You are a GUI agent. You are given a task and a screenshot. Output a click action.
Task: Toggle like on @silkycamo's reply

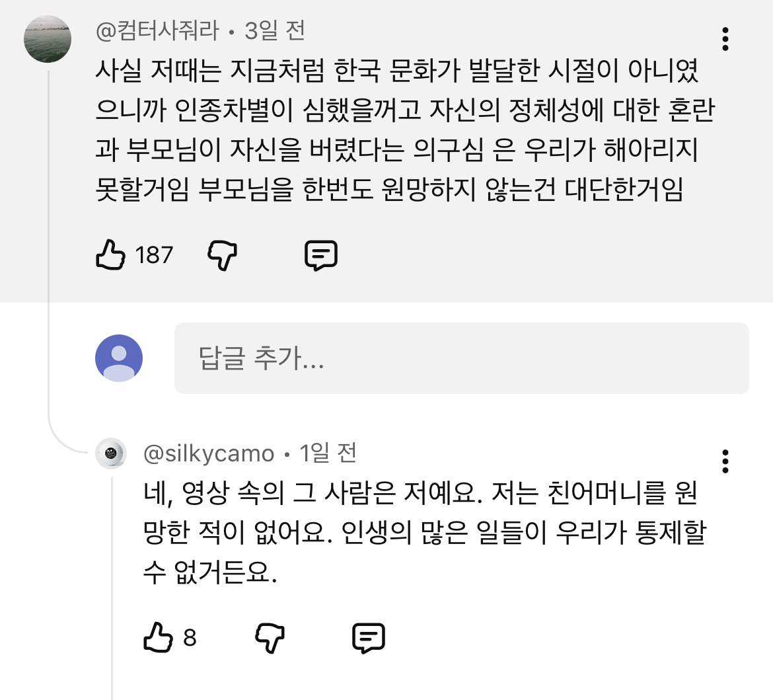159,637
